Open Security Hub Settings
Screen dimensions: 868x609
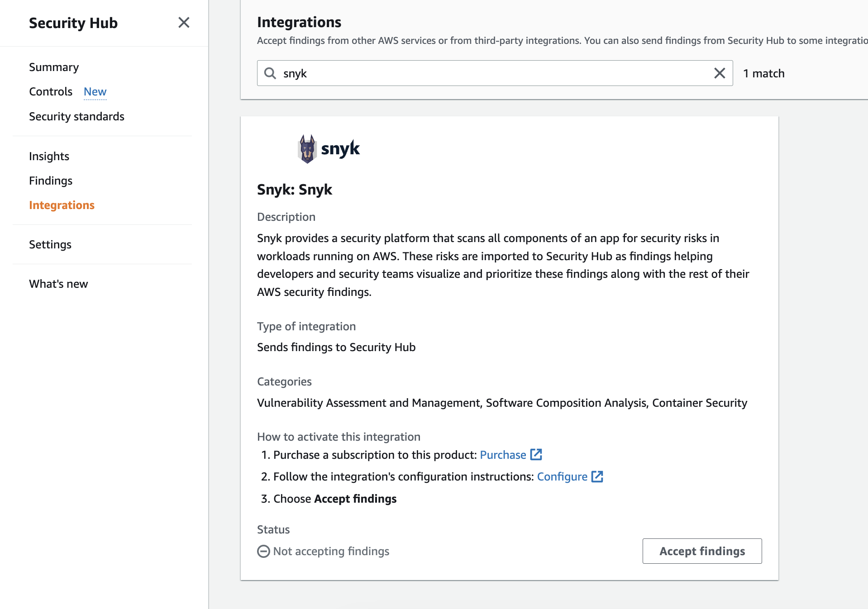coord(50,244)
